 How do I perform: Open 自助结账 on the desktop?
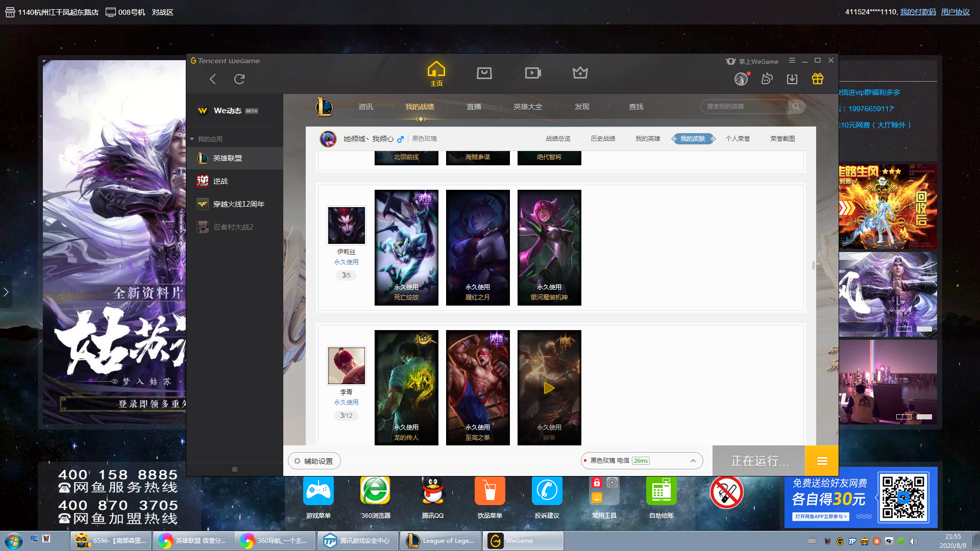pos(661,497)
